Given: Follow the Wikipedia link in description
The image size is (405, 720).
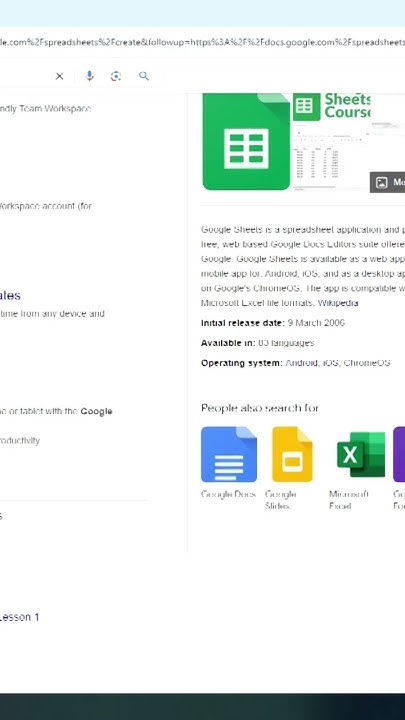Looking at the screenshot, I should point(338,303).
